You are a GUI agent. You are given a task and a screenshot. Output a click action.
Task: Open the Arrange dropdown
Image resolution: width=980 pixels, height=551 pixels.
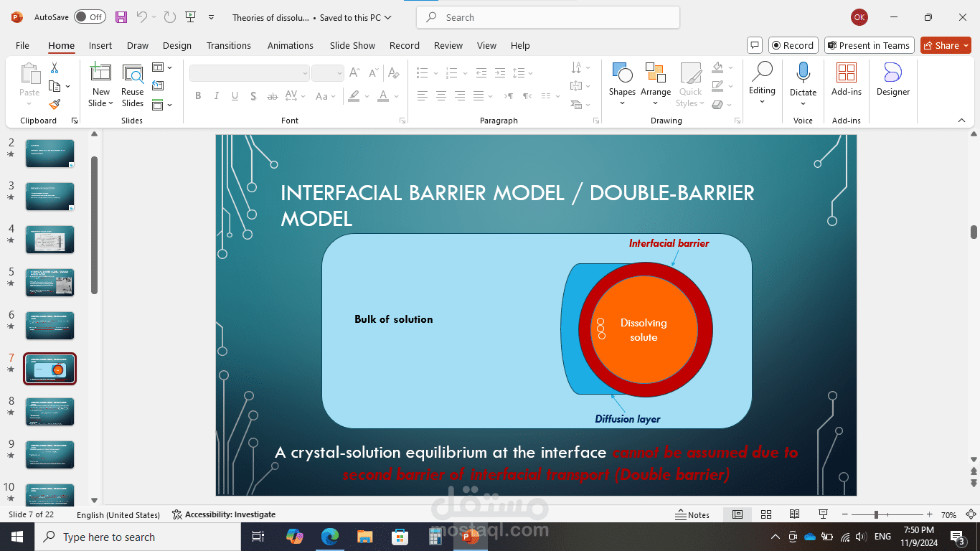click(x=655, y=92)
